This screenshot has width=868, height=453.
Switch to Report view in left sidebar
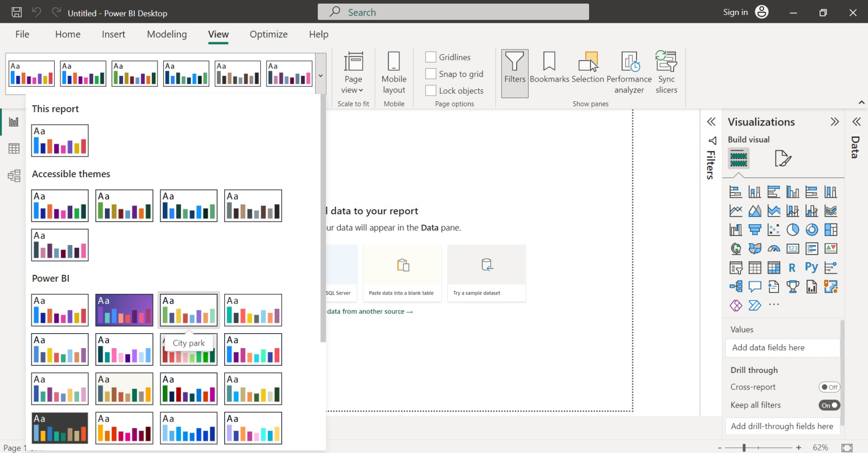pyautogui.click(x=14, y=122)
